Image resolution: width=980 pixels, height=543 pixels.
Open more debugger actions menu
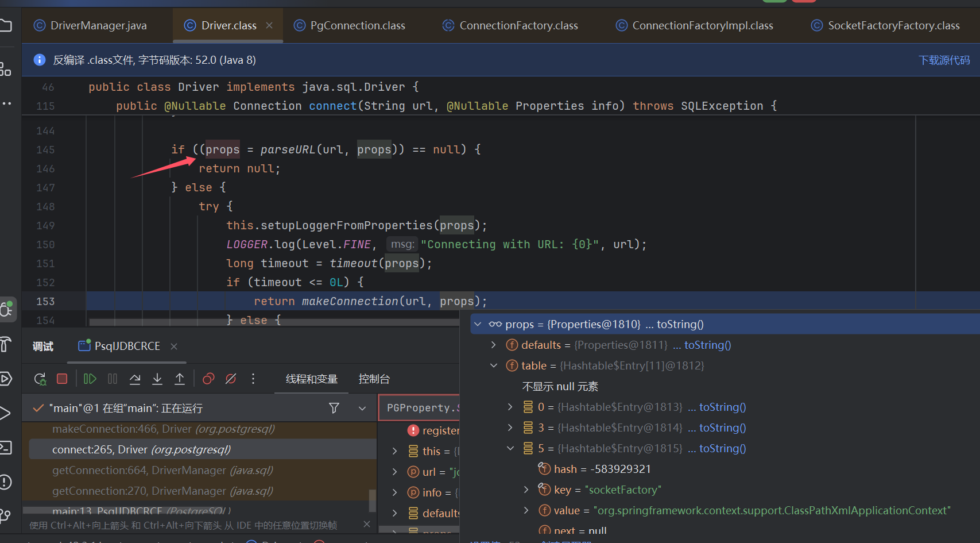[253, 379]
